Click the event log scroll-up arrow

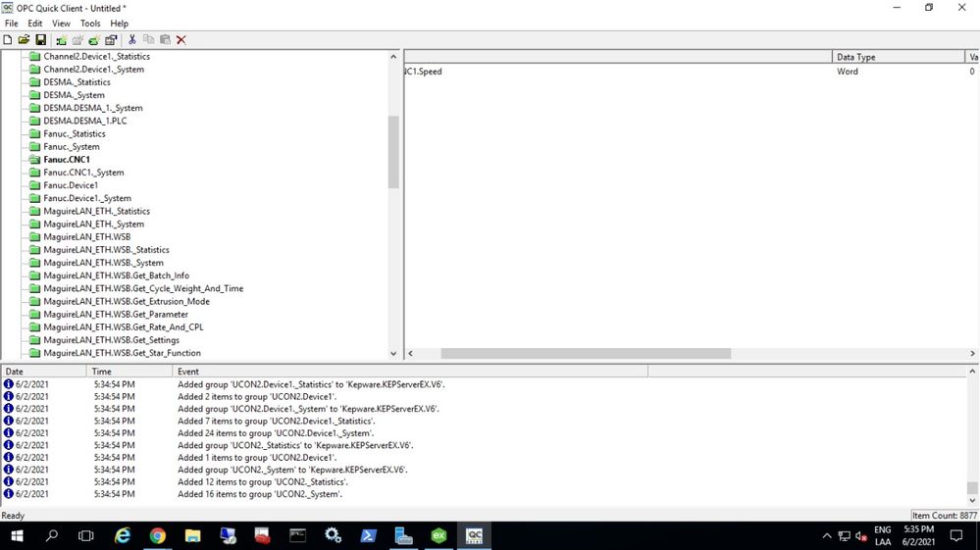coord(972,372)
